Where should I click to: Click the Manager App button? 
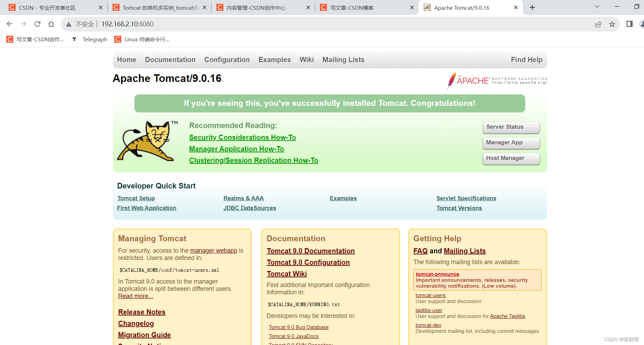pos(511,143)
